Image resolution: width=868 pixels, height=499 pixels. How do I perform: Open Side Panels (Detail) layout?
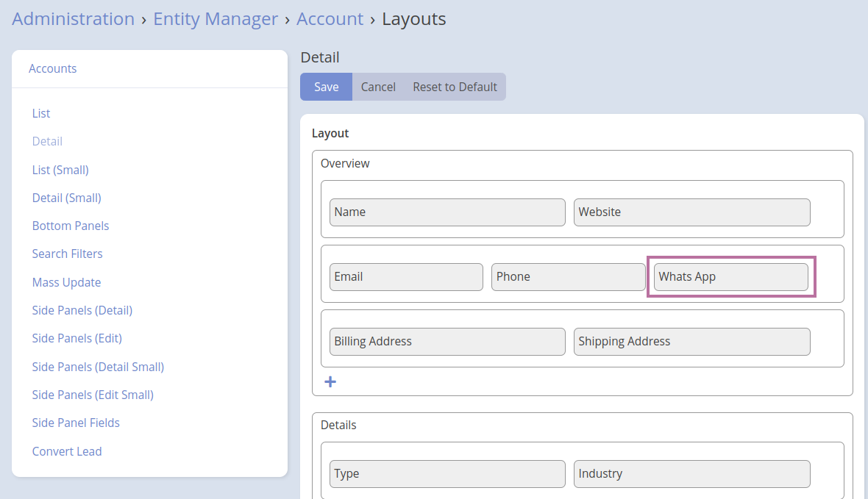coord(82,310)
